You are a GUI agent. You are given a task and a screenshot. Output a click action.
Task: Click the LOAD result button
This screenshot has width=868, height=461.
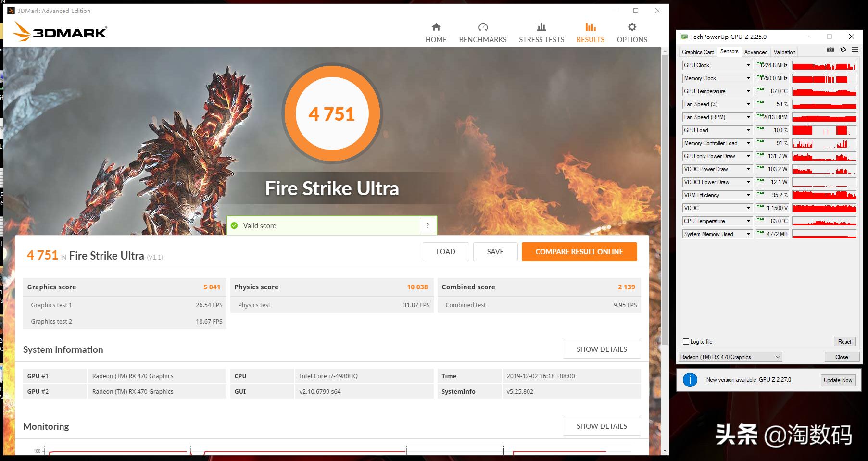click(446, 252)
